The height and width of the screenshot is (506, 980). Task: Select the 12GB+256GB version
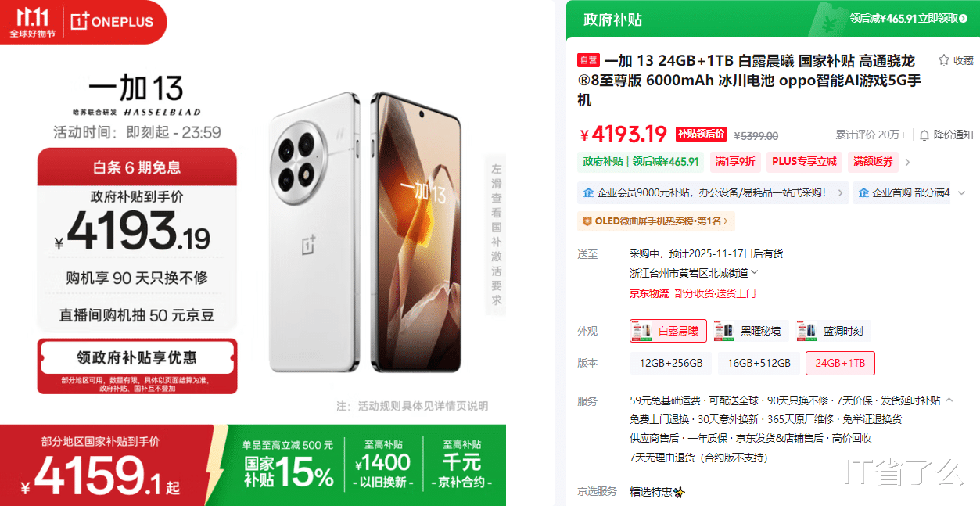click(x=670, y=363)
